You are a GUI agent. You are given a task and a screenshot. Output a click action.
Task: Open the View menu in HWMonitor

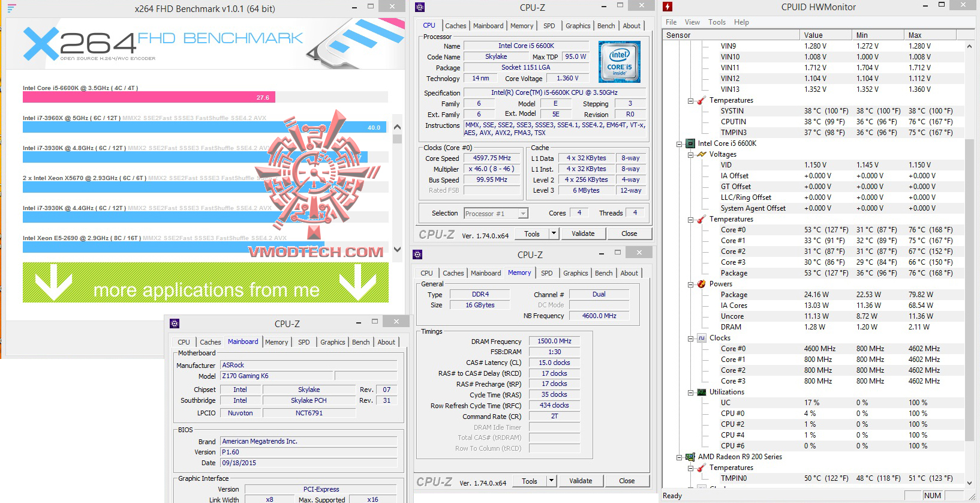tap(692, 22)
